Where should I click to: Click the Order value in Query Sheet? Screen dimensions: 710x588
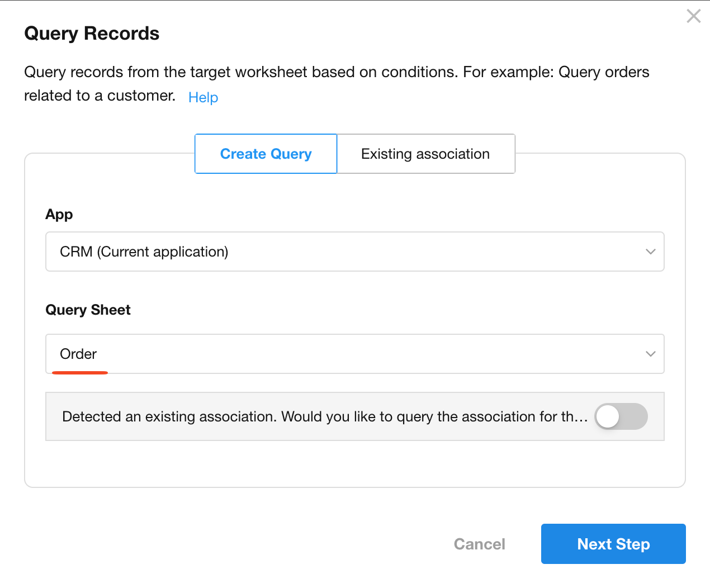[x=78, y=354]
